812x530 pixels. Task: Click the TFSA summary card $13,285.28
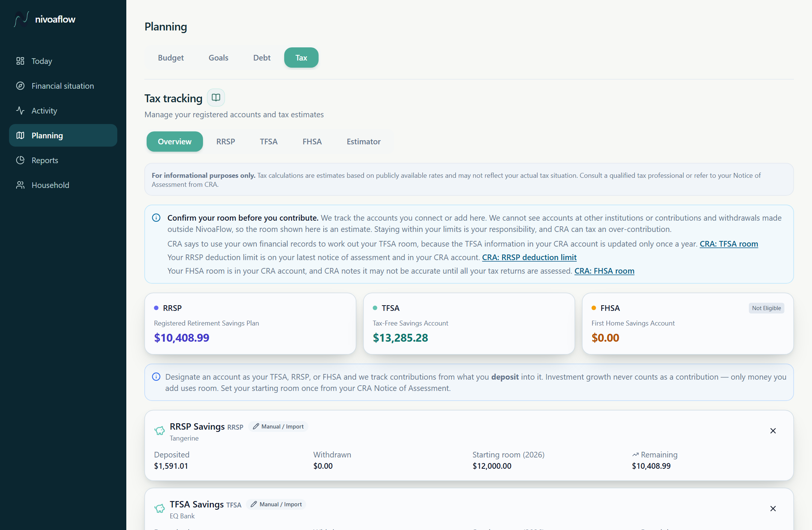click(x=469, y=323)
